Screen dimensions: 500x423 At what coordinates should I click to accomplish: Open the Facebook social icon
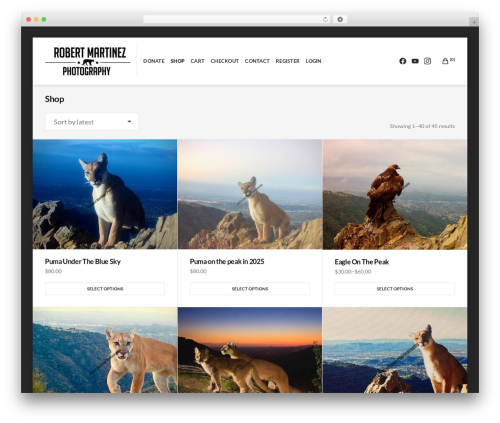pos(403,61)
